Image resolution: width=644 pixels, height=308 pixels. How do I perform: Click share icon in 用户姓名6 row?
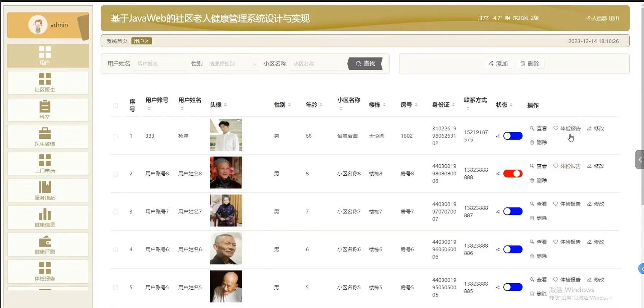pyautogui.click(x=498, y=250)
